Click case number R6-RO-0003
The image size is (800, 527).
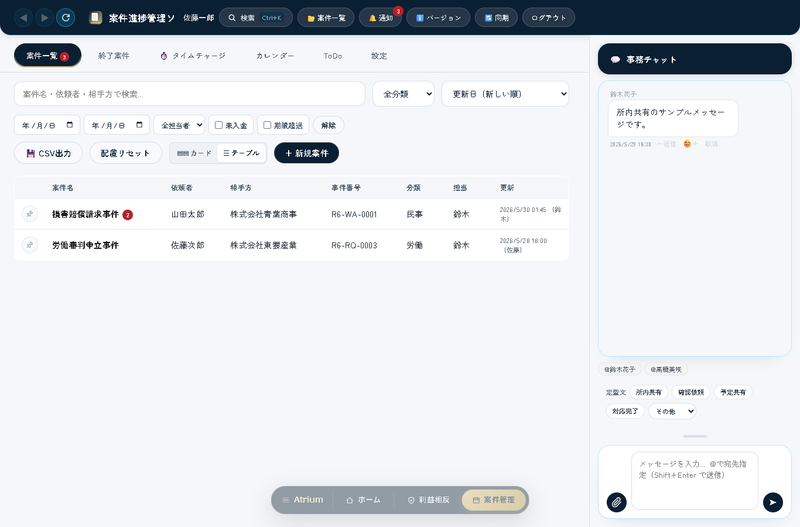point(354,245)
